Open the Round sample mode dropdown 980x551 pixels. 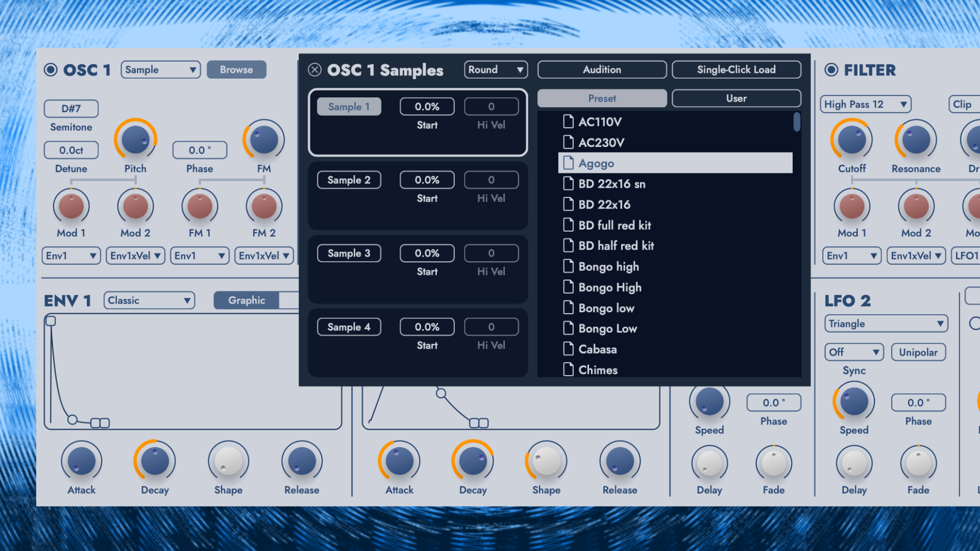click(x=495, y=70)
